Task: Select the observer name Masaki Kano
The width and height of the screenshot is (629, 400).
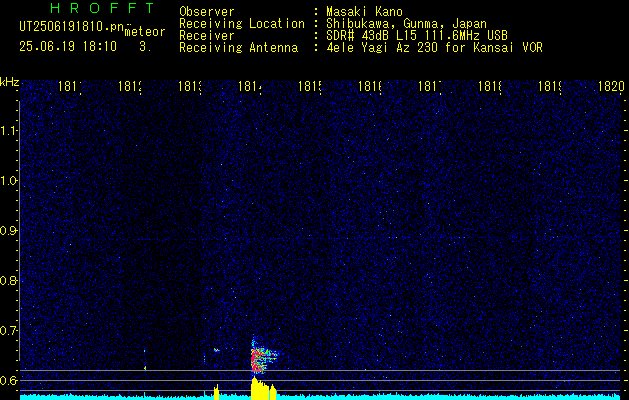Action: click(364, 12)
